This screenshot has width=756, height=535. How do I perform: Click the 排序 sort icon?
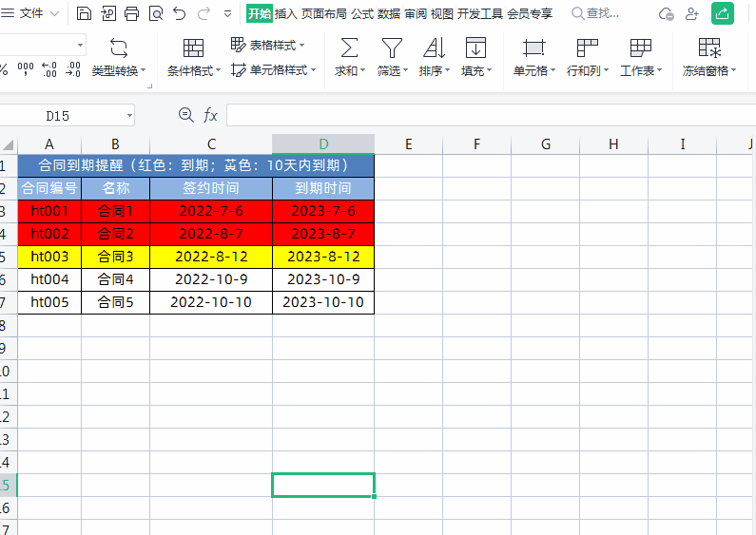pyautogui.click(x=434, y=48)
